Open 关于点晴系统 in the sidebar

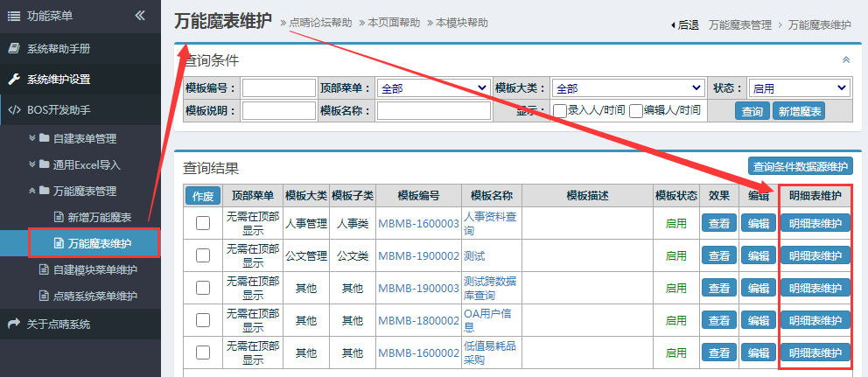pos(58,324)
